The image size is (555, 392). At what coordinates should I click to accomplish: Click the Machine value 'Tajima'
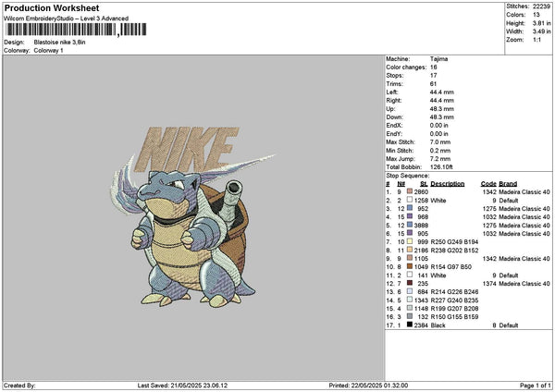click(x=438, y=59)
